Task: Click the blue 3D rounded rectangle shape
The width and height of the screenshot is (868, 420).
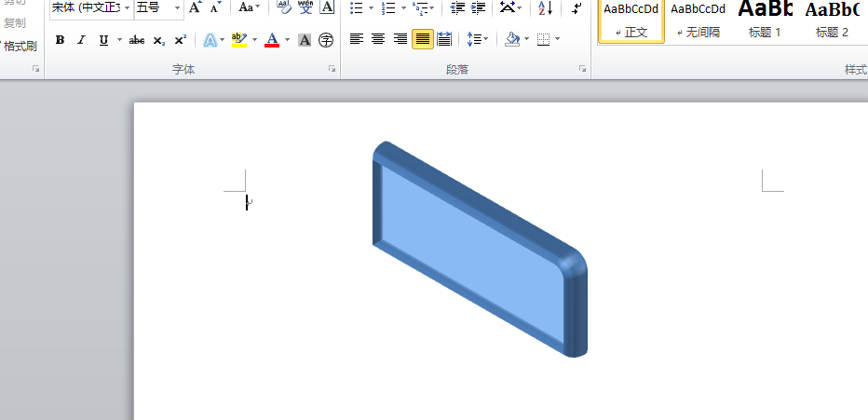Action: [x=480, y=249]
